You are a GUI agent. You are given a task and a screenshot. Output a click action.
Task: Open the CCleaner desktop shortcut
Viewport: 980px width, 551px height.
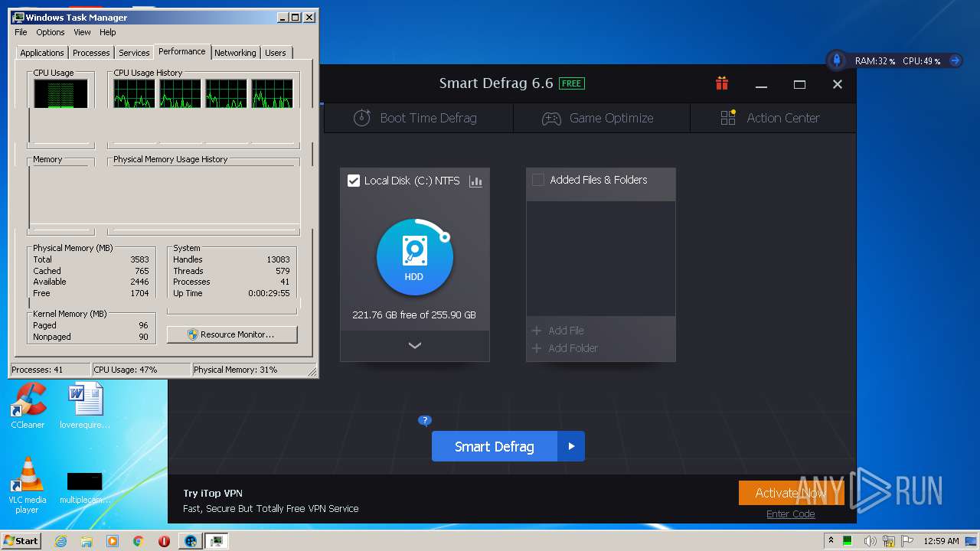[28, 406]
